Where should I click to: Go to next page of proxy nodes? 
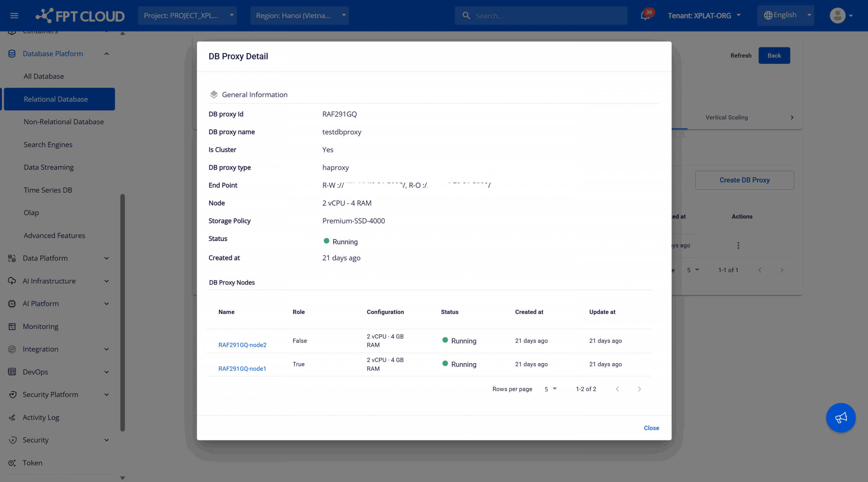[x=639, y=389]
